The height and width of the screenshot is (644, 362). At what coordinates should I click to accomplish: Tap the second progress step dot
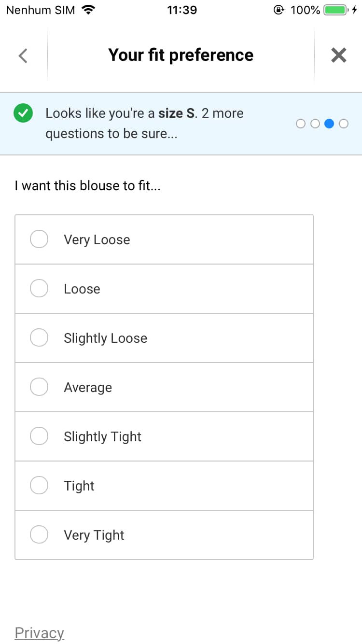(315, 124)
